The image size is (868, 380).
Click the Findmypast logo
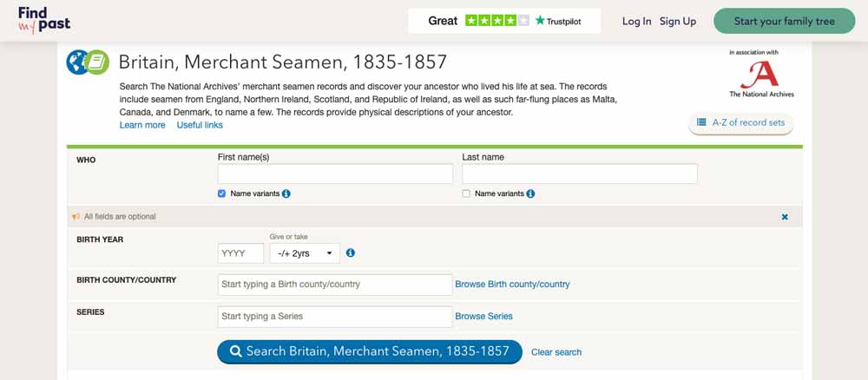tap(43, 21)
